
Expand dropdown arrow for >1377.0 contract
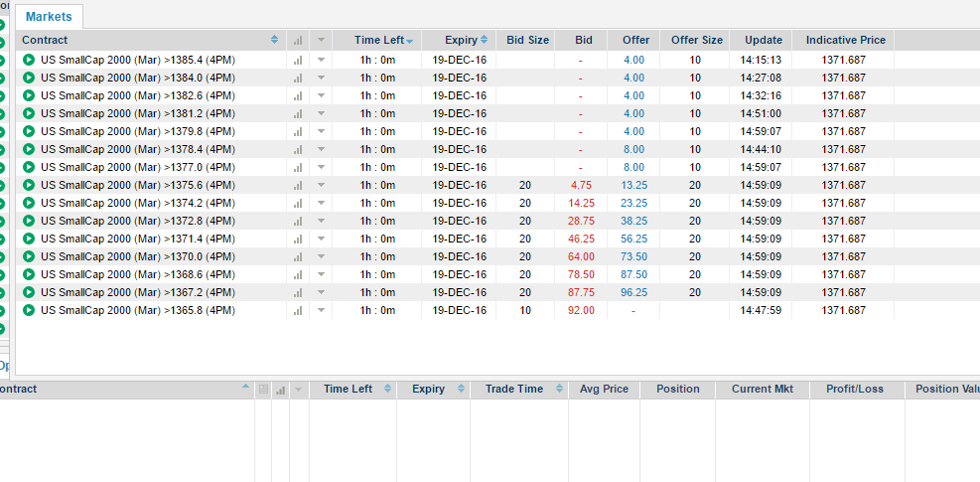tap(321, 167)
